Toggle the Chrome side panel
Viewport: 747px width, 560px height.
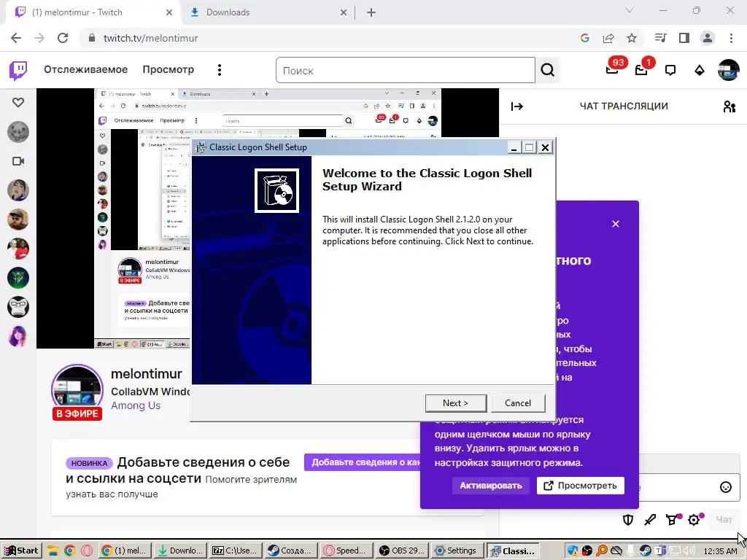[684, 38]
